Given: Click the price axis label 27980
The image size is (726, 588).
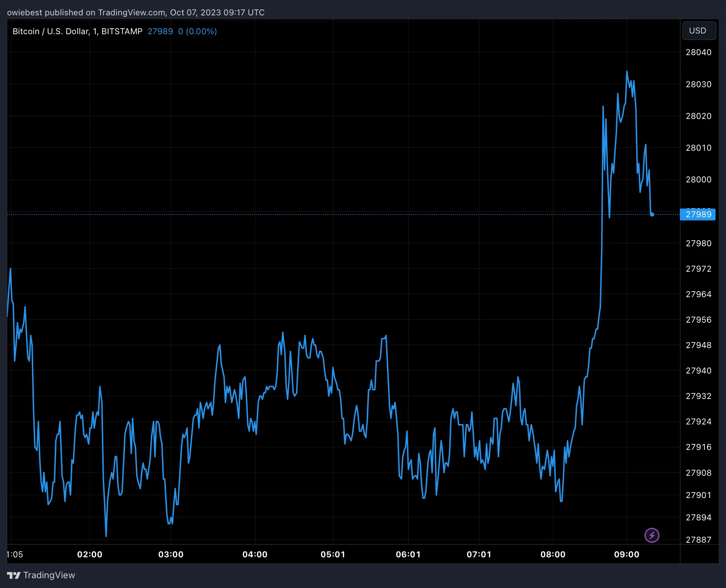Looking at the screenshot, I should [x=698, y=243].
